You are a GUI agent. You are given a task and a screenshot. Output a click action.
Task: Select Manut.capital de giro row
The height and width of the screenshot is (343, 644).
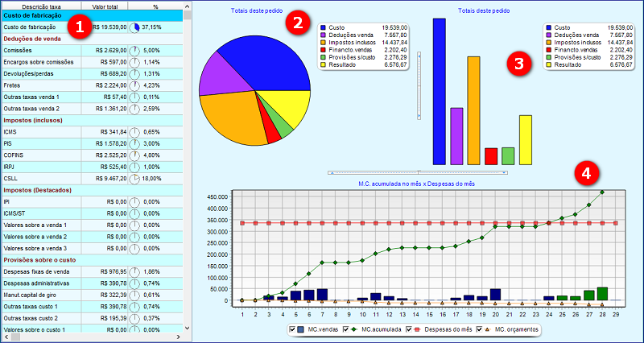point(92,295)
